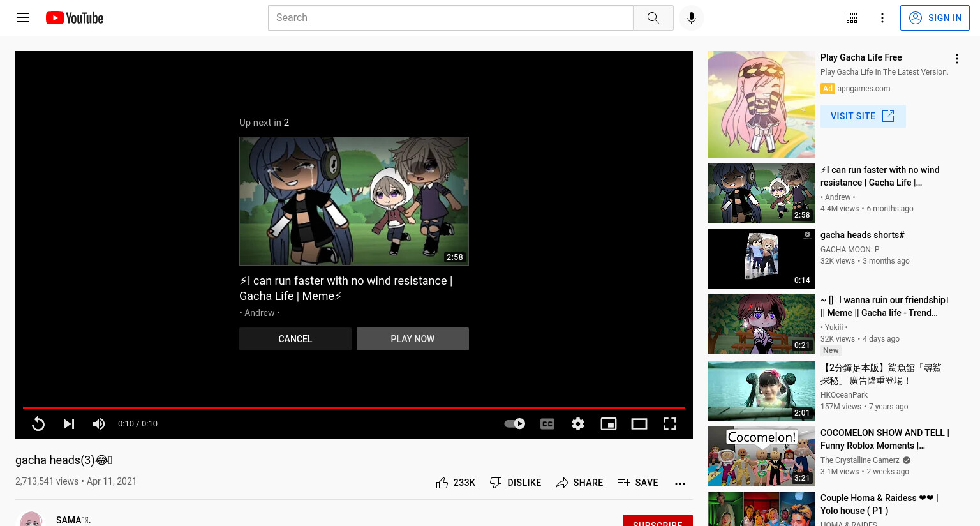Open 'I wanna ruin our friendship' video

click(884, 306)
